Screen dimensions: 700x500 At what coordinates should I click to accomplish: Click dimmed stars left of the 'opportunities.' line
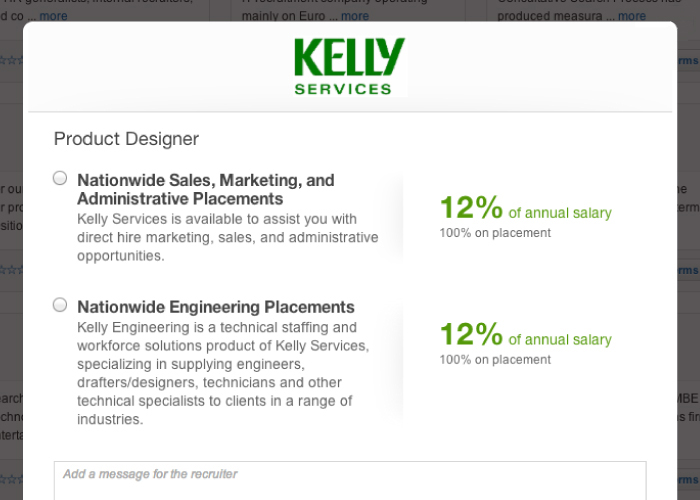11,269
